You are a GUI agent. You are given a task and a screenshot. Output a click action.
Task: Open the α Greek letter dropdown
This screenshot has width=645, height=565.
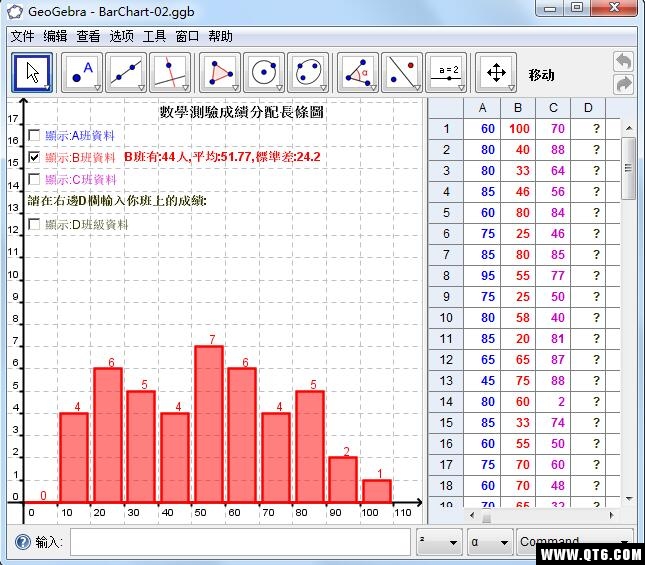coord(490,542)
